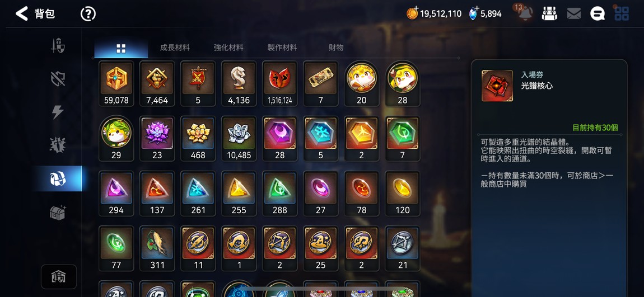Select the ticket item with quantity 7
Screen dimensions: 644x297
pos(321,84)
